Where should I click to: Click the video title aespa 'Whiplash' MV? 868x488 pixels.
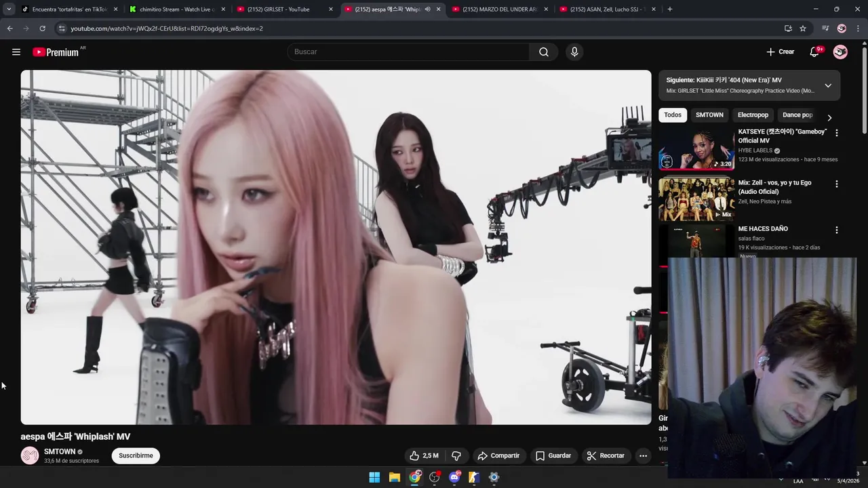(75, 436)
